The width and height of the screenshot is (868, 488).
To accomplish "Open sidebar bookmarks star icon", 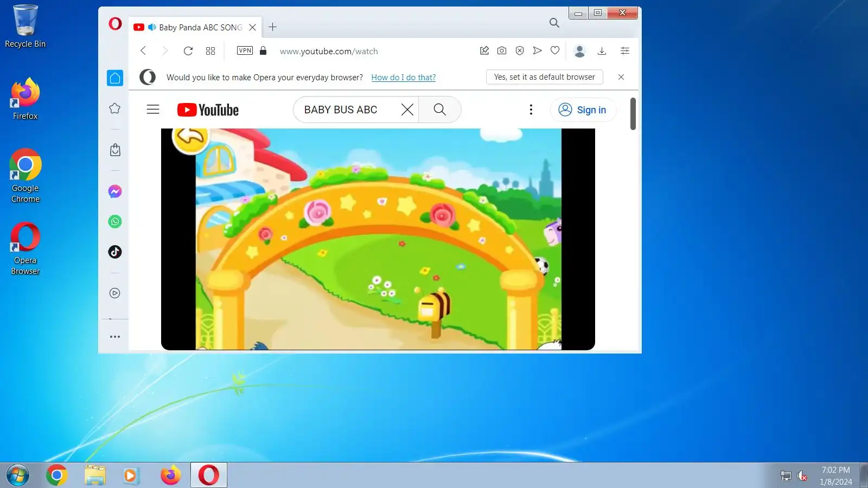I will pyautogui.click(x=115, y=108).
